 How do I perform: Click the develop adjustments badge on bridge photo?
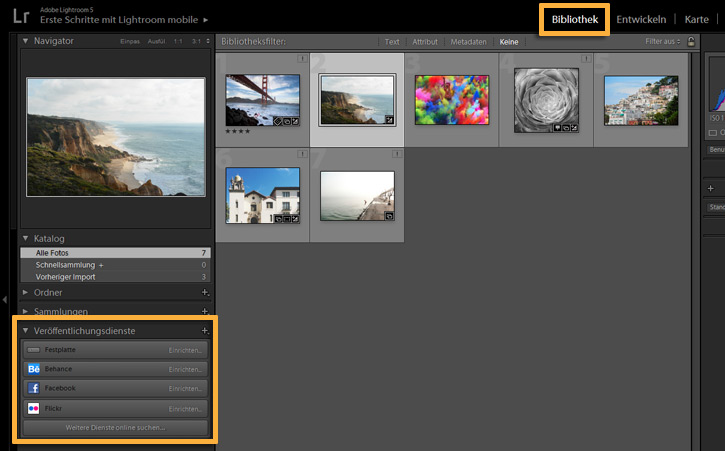(x=295, y=122)
